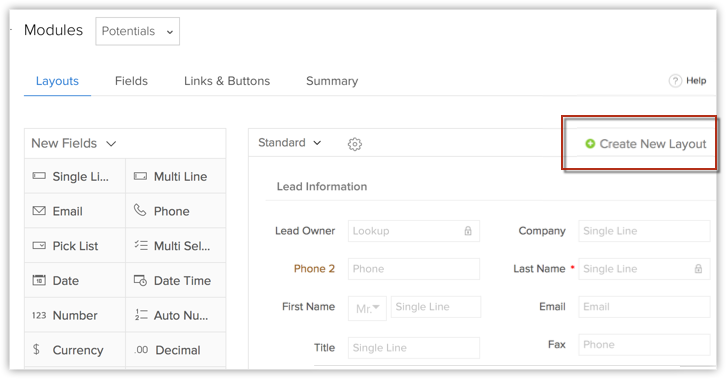726x379 pixels.
Task: Click the Help question mark icon
Action: (675, 81)
